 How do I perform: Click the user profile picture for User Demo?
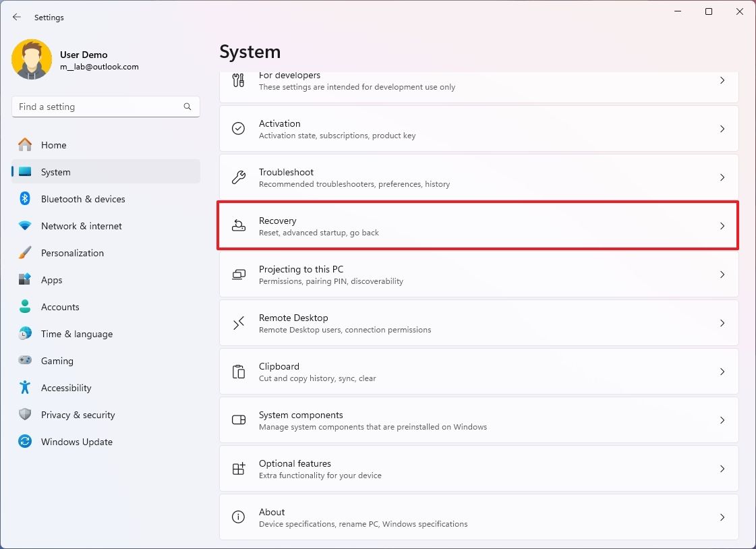pos(32,59)
